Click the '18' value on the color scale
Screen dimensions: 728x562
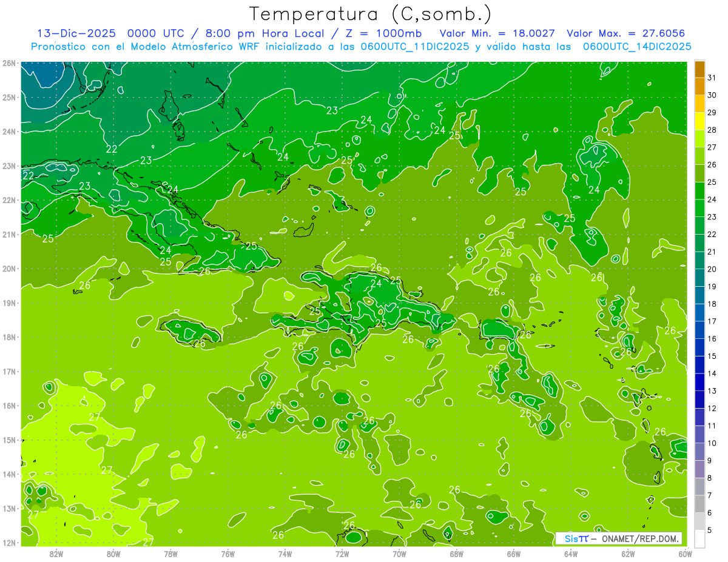click(x=712, y=304)
